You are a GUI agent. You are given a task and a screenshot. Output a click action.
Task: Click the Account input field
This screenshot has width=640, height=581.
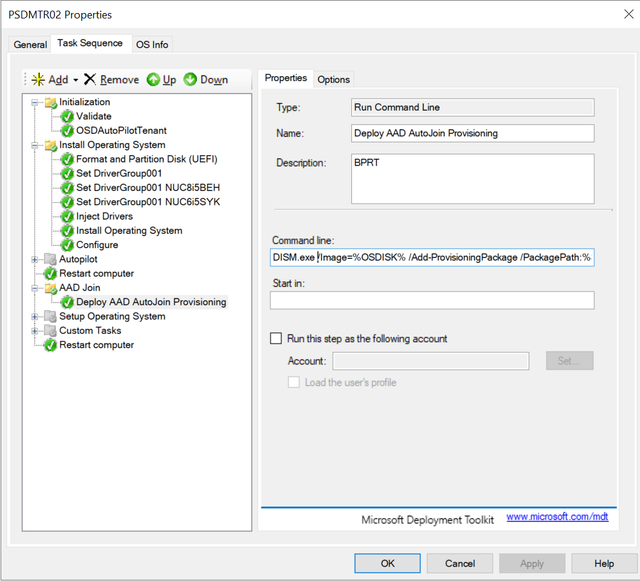click(x=431, y=361)
